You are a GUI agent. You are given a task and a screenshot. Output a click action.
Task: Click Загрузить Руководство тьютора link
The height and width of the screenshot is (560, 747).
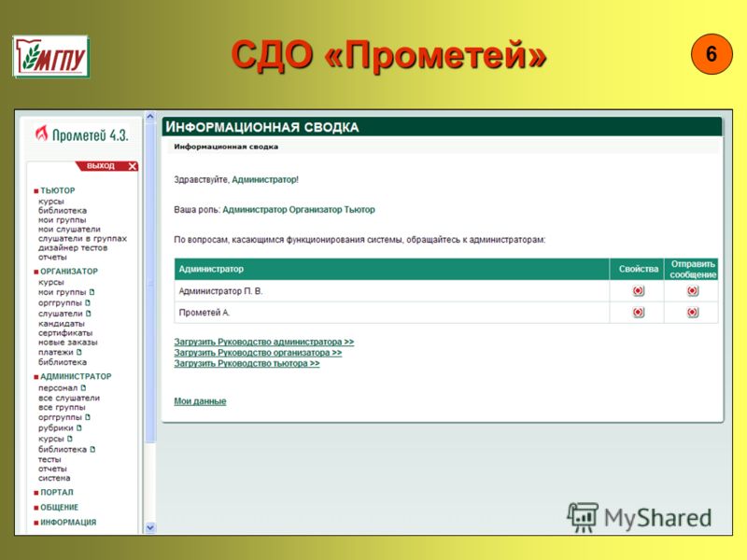pos(247,363)
